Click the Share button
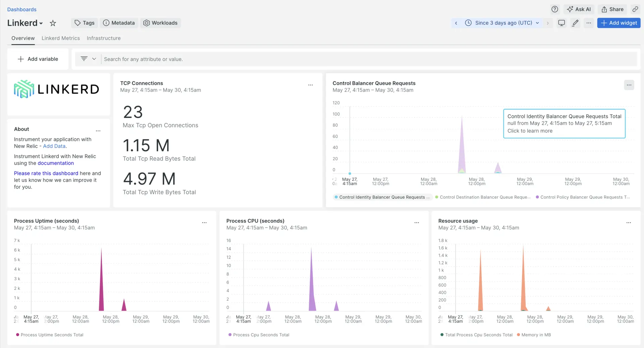Viewport: 644px width, 348px height. (612, 9)
